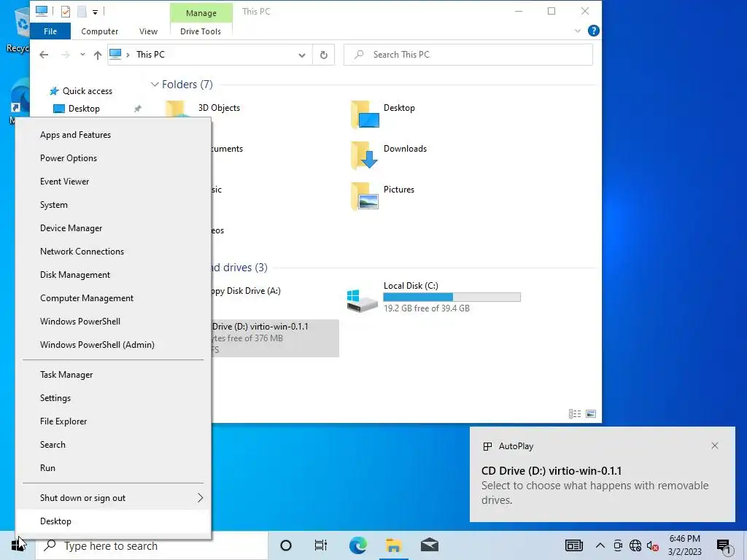Open Explorer help question mark icon
The height and width of the screenshot is (560, 747).
[594, 31]
